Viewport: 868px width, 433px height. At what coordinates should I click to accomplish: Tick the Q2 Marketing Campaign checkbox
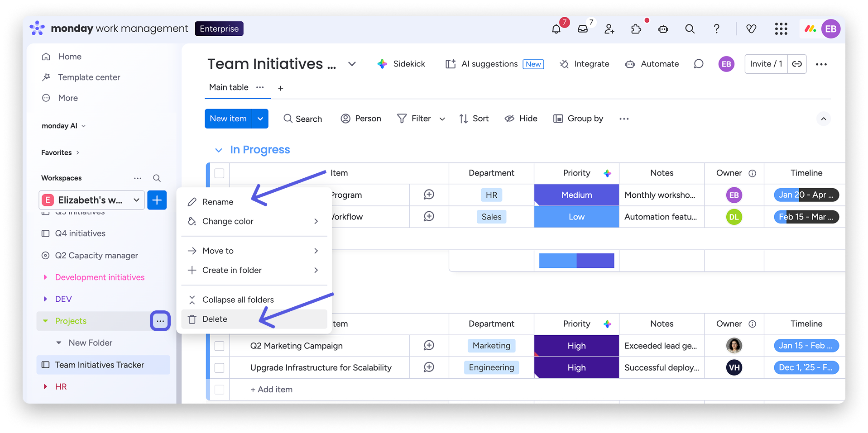click(220, 346)
